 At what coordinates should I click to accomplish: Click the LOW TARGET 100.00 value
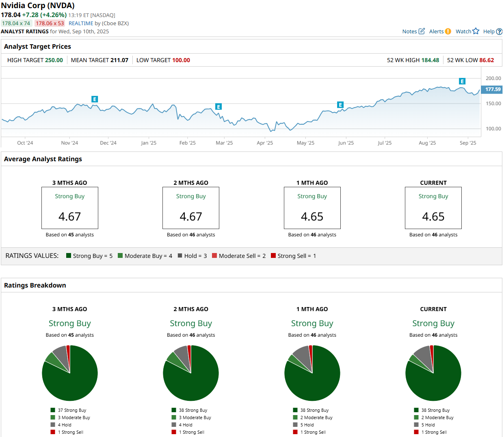[x=181, y=60]
